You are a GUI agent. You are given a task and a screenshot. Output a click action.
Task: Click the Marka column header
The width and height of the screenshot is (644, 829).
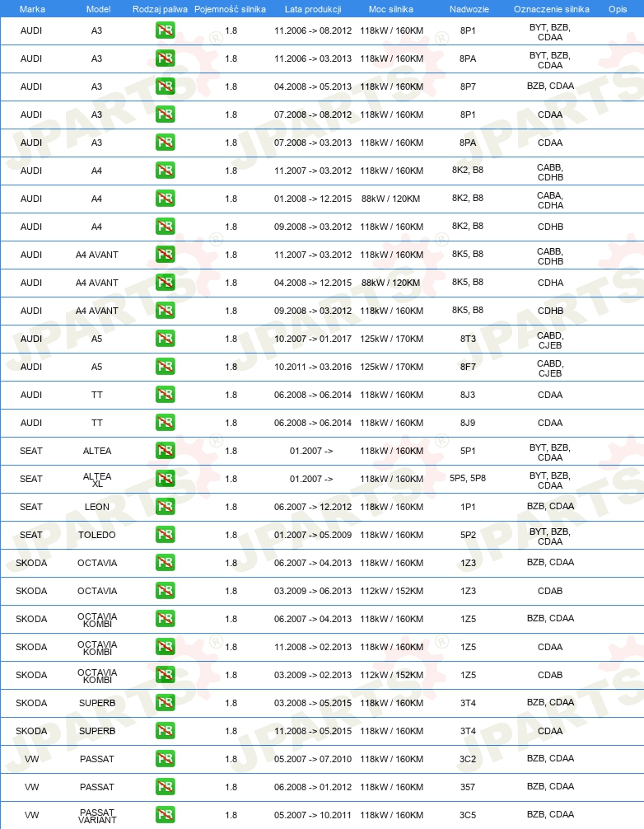coord(32,9)
